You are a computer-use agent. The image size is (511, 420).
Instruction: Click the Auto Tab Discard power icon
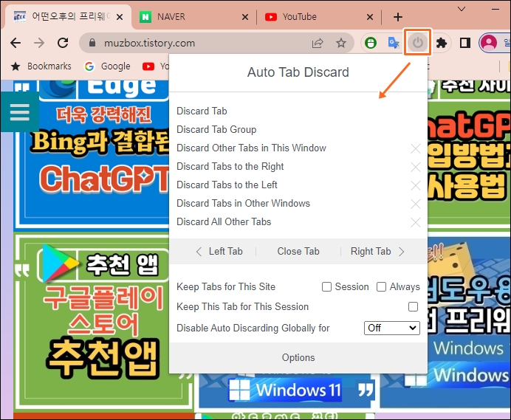pos(418,43)
